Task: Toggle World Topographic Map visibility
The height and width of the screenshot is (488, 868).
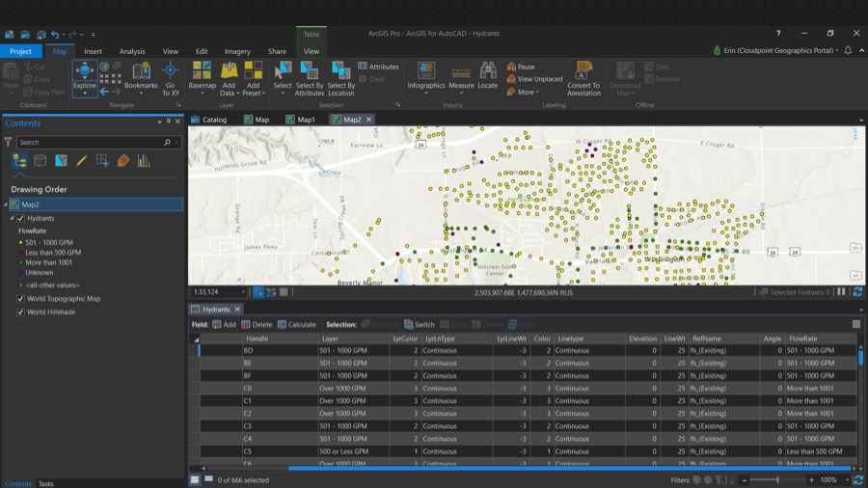Action: (x=21, y=299)
